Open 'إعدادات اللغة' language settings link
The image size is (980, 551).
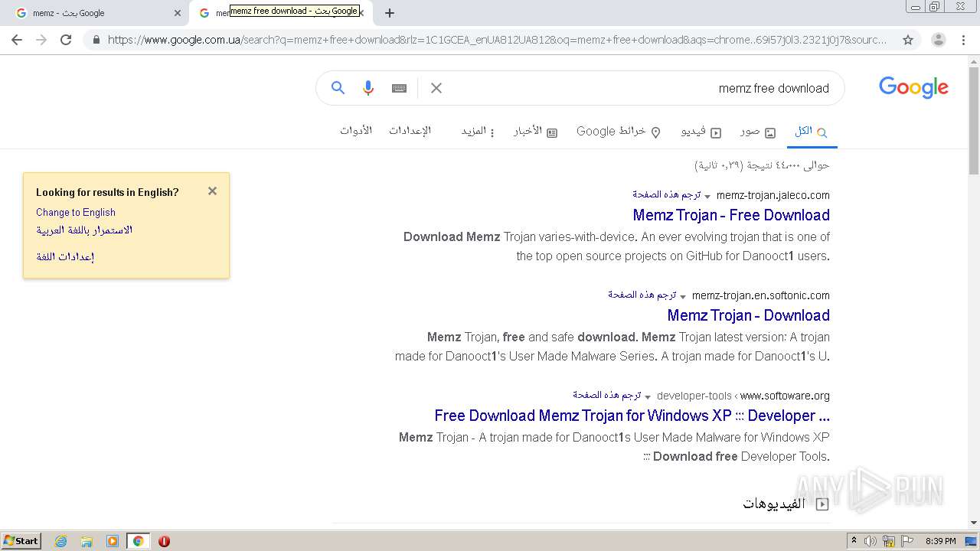click(x=65, y=256)
